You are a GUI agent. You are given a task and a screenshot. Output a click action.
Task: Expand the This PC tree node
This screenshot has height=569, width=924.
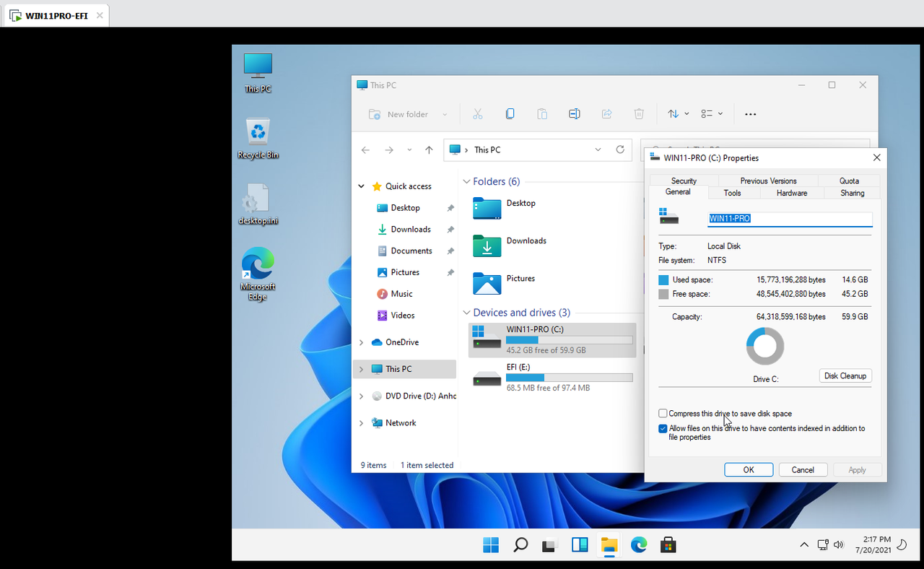point(362,369)
